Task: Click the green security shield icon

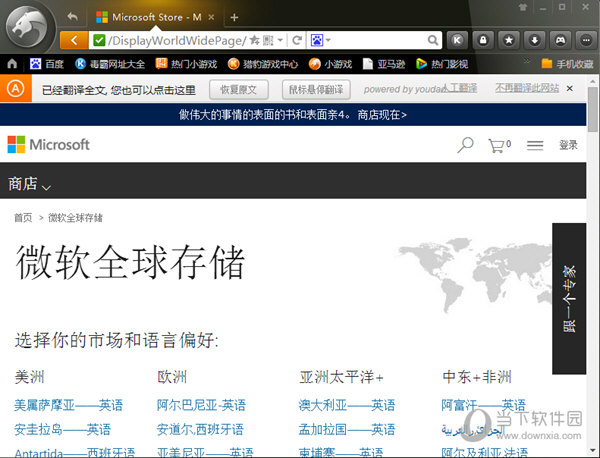Action: click(x=99, y=40)
